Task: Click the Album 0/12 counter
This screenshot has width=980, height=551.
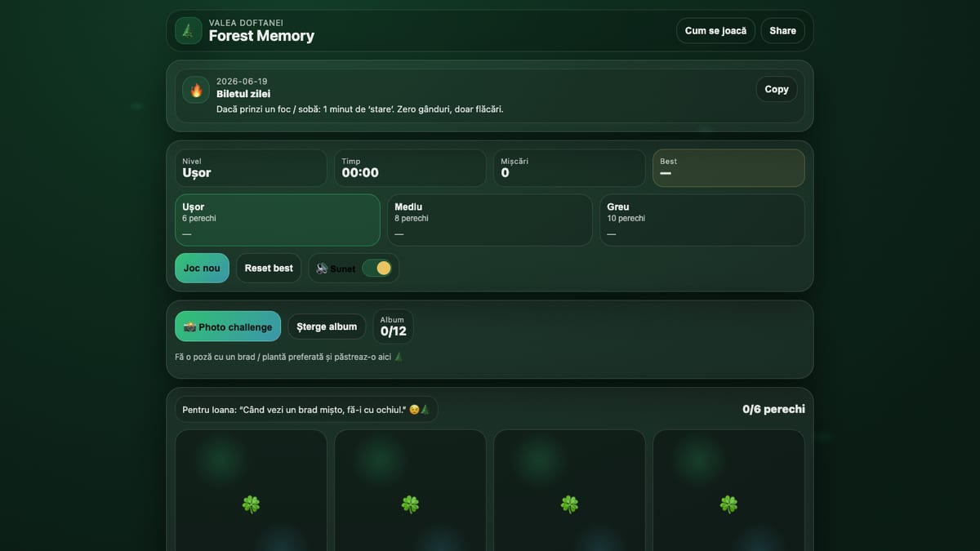Action: point(394,327)
